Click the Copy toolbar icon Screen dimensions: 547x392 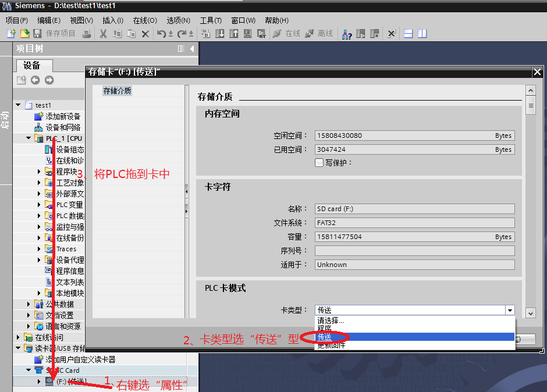117,34
